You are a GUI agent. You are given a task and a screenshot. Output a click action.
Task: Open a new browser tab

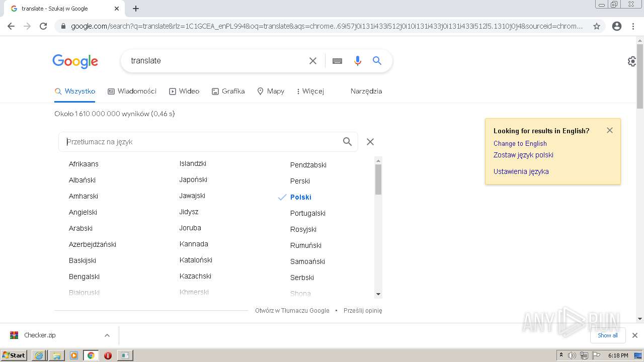(x=136, y=9)
